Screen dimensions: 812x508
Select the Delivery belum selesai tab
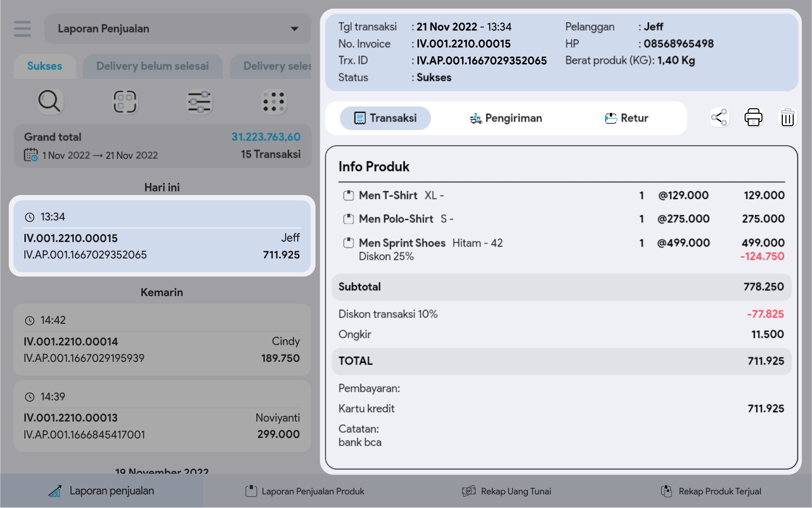[153, 66]
